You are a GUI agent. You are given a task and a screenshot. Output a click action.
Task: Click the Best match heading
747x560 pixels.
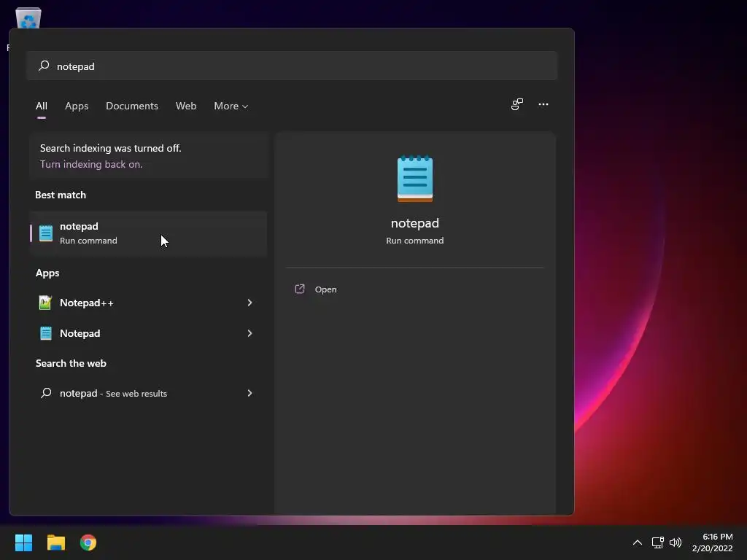(61, 195)
